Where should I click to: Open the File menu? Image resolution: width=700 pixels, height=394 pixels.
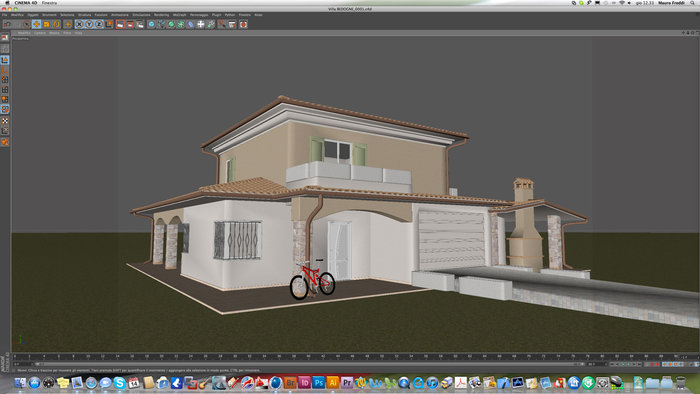point(4,15)
